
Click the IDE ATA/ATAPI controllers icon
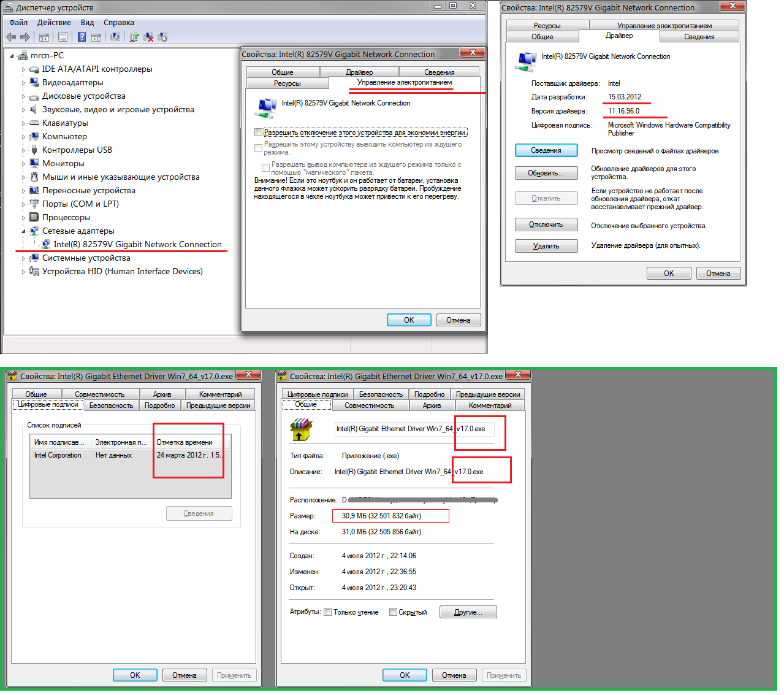point(34,69)
